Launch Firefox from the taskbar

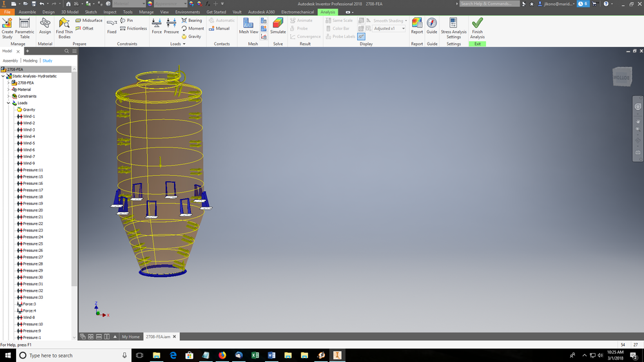point(222,355)
